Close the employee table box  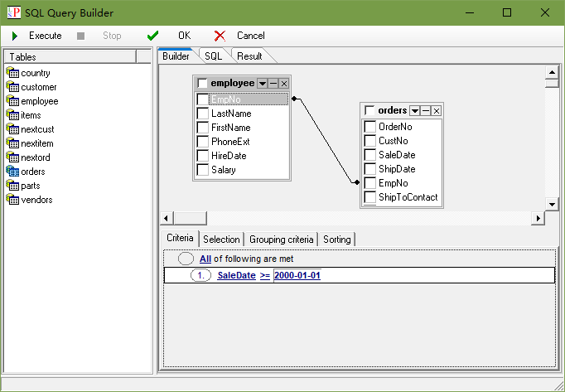click(x=283, y=84)
